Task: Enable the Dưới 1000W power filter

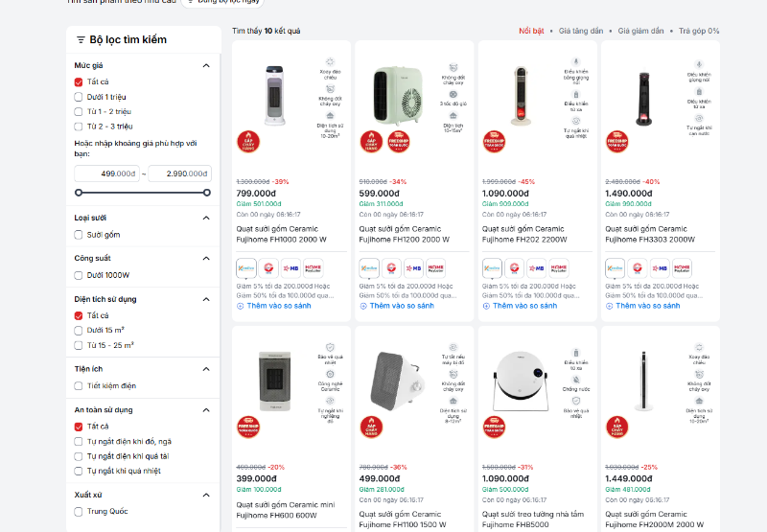Action: (79, 275)
